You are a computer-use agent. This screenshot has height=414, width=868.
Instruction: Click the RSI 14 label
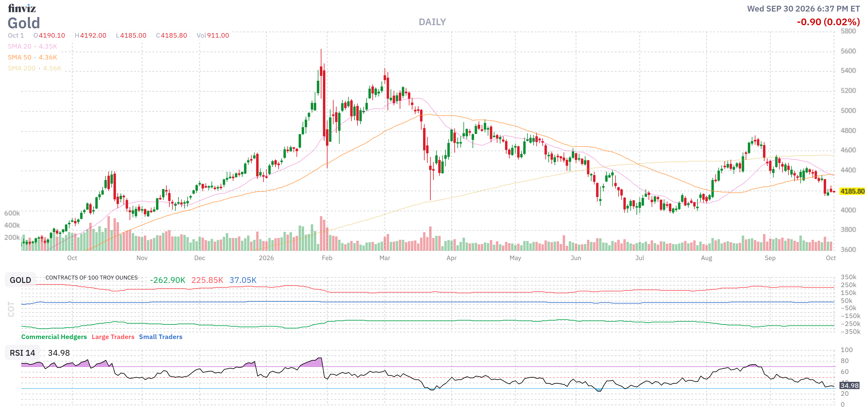point(22,353)
